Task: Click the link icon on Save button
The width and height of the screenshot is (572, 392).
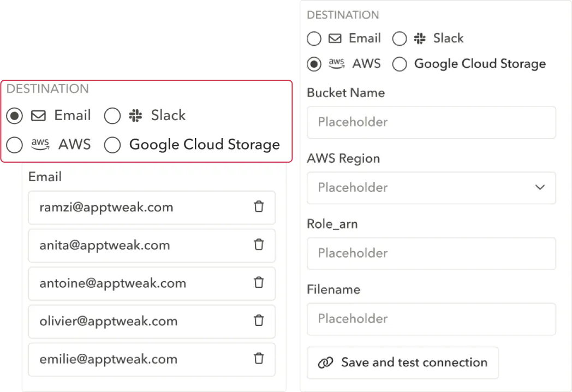Action: coord(325,363)
